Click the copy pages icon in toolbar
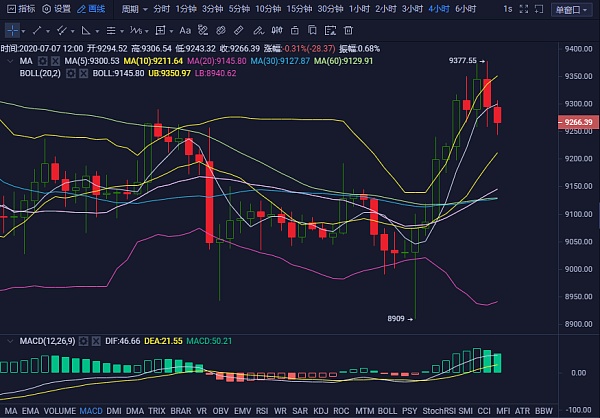 point(312,30)
